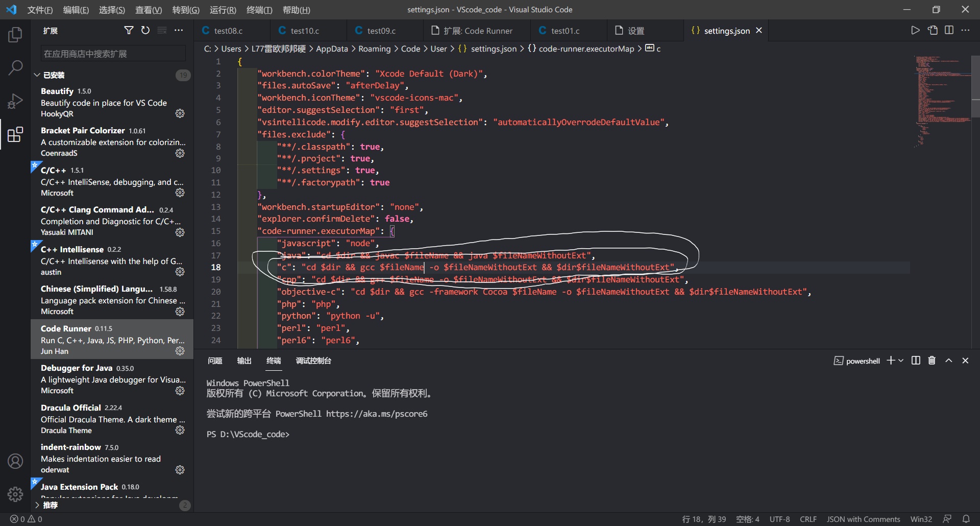This screenshot has height=526, width=980.
Task: Open the 查看(V) menu
Action: click(149, 10)
